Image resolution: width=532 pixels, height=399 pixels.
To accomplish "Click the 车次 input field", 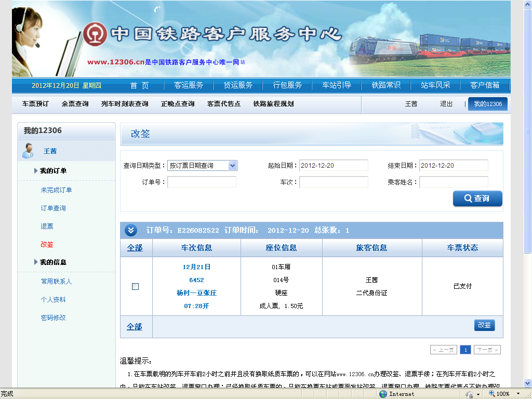I will click(x=334, y=182).
